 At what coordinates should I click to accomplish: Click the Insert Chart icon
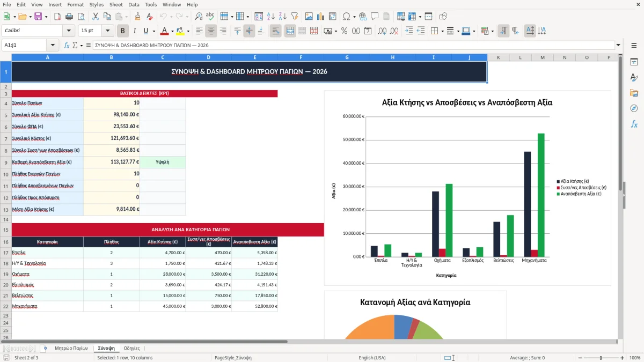[321, 17]
